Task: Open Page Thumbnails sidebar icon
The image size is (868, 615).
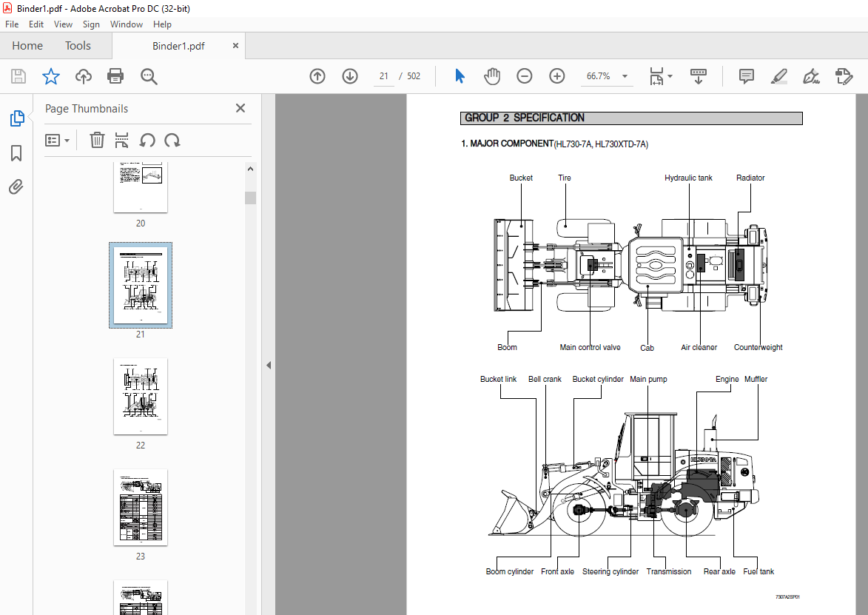Action: coord(16,118)
